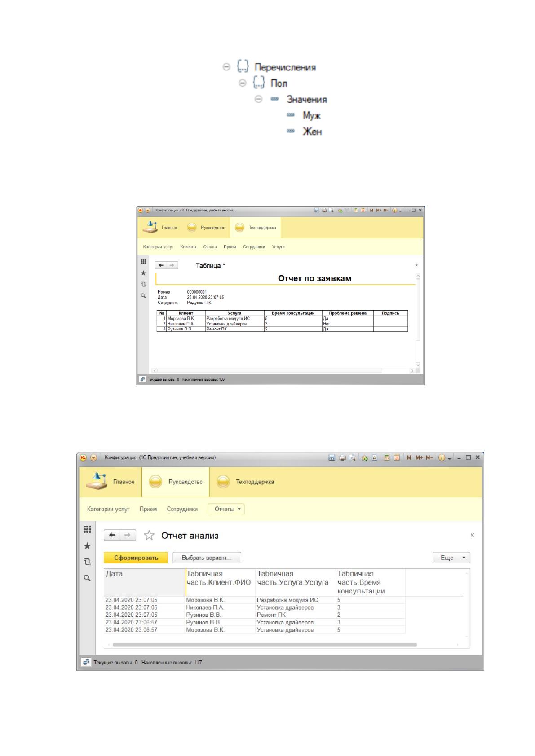Open the Еще dropdown menu

451,558
